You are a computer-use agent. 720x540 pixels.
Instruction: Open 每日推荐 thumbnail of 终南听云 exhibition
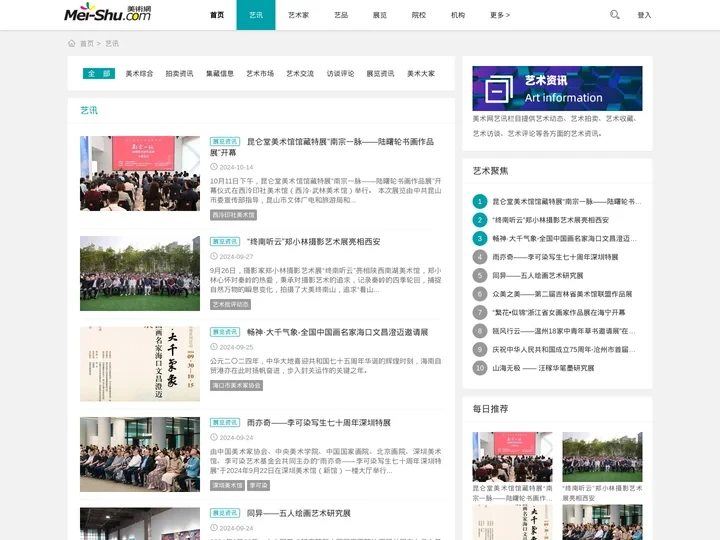tap(602, 457)
